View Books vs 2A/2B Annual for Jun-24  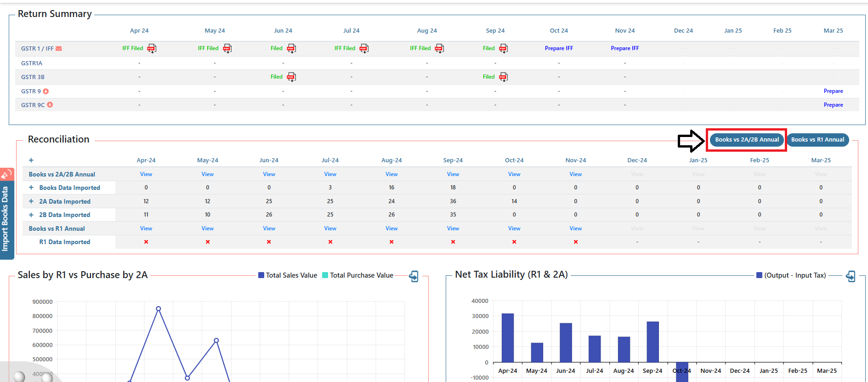[269, 174]
